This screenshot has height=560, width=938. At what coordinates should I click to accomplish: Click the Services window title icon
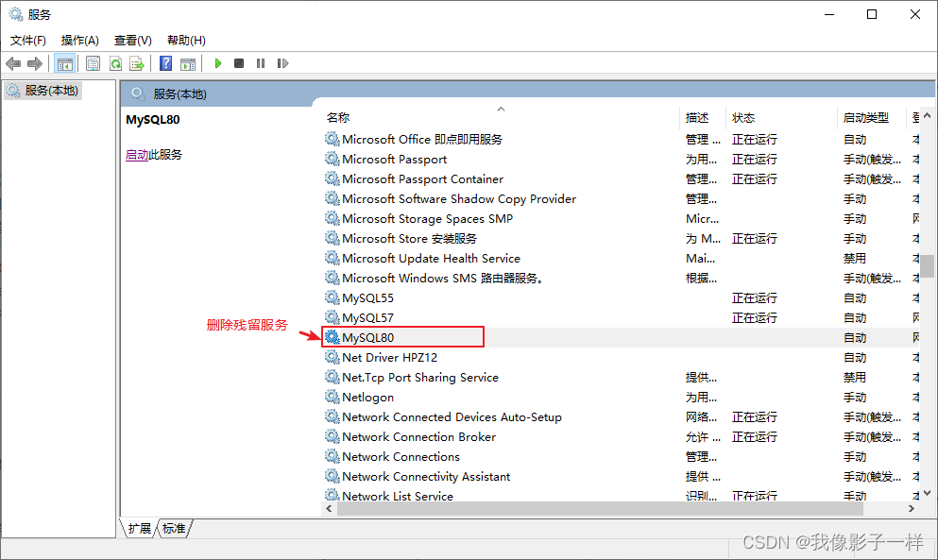tap(15, 14)
